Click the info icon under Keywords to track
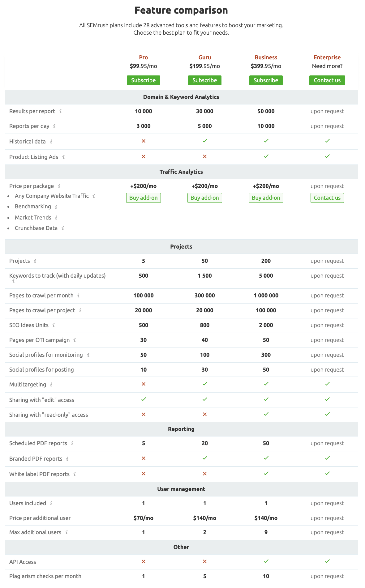 tap(13, 281)
